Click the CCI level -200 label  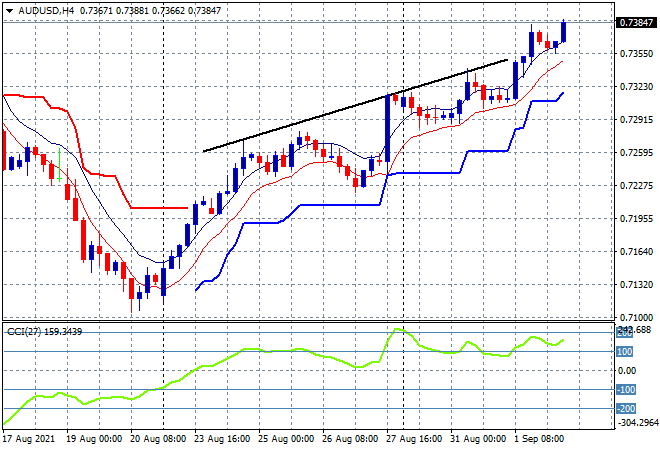click(626, 409)
